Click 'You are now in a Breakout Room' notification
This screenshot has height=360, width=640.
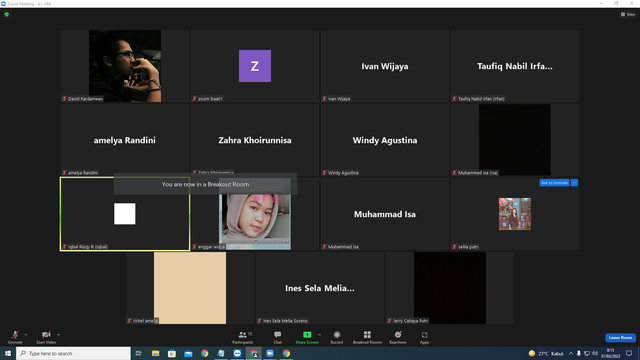(205, 184)
